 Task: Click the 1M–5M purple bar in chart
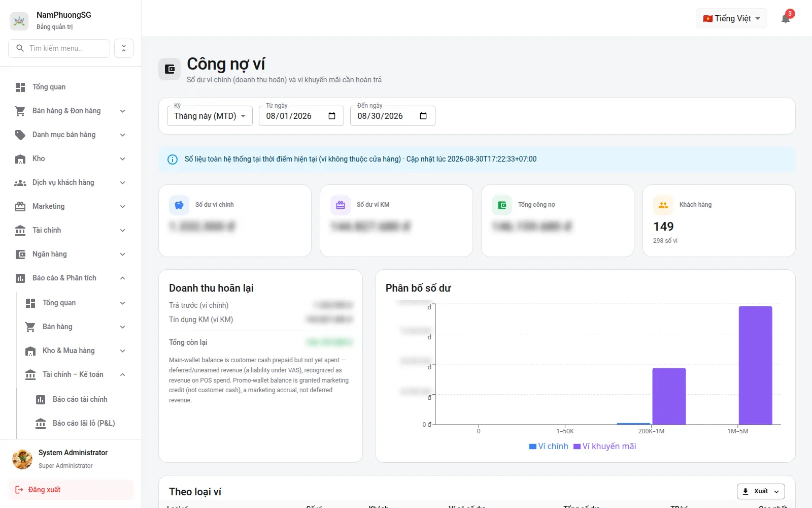[x=755, y=365]
